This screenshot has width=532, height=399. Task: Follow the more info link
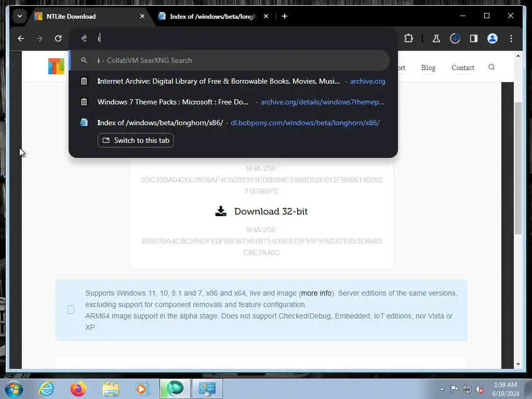coord(316,293)
